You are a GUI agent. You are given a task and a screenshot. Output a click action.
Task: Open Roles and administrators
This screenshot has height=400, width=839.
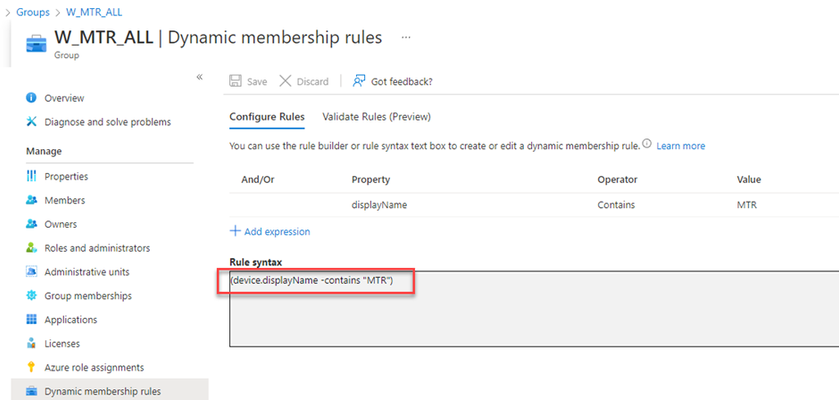coord(97,248)
